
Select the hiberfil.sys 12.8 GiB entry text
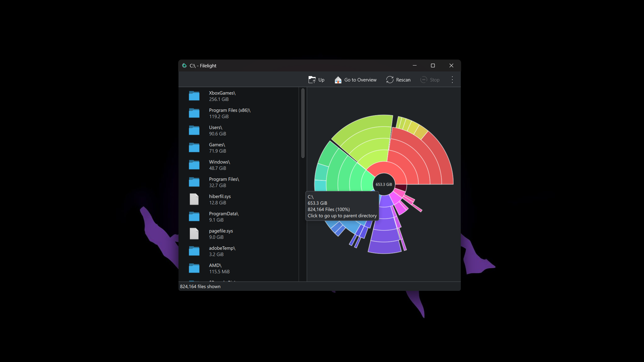(x=220, y=199)
